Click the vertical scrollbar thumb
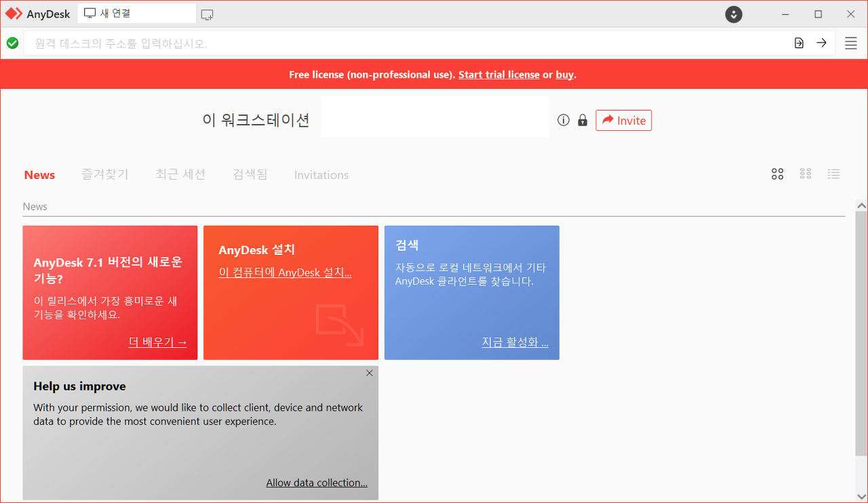The height and width of the screenshot is (503, 868). point(861,334)
